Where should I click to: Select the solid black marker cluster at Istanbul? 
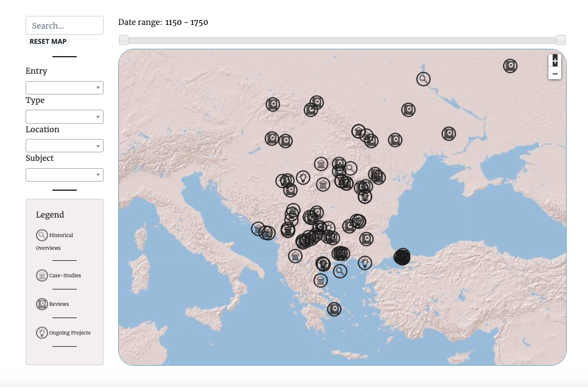pos(402,257)
